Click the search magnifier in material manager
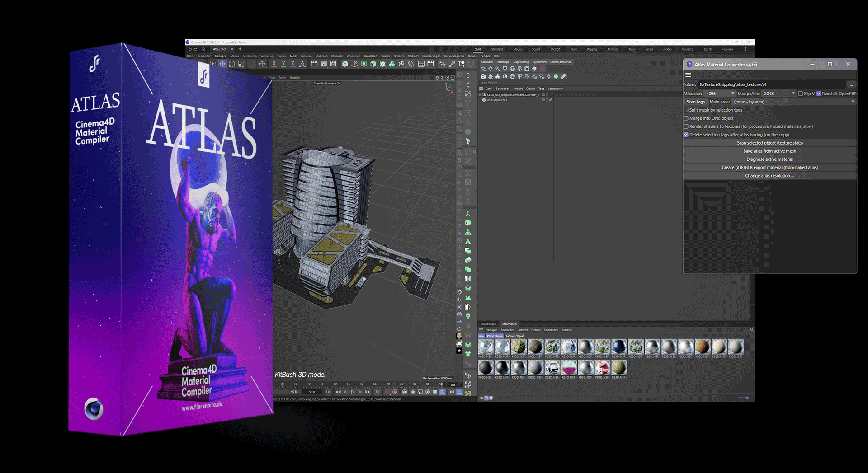868x473 pixels. [752, 330]
